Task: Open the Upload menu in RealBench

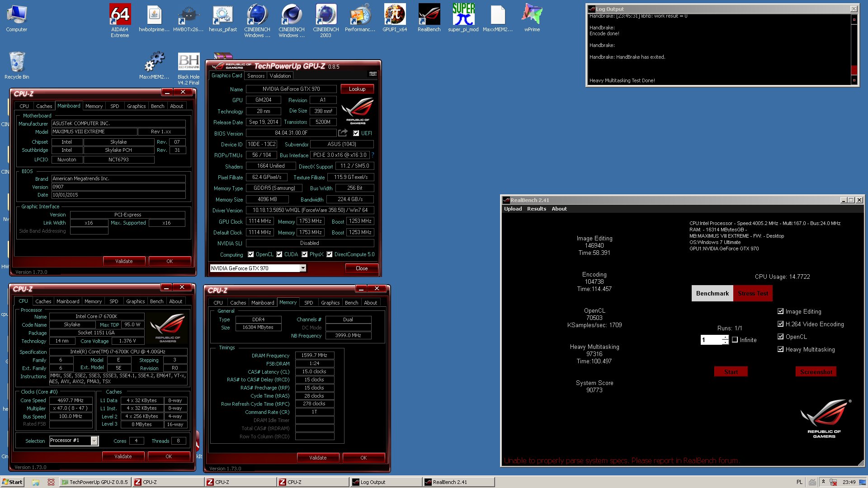Action: pyautogui.click(x=513, y=209)
